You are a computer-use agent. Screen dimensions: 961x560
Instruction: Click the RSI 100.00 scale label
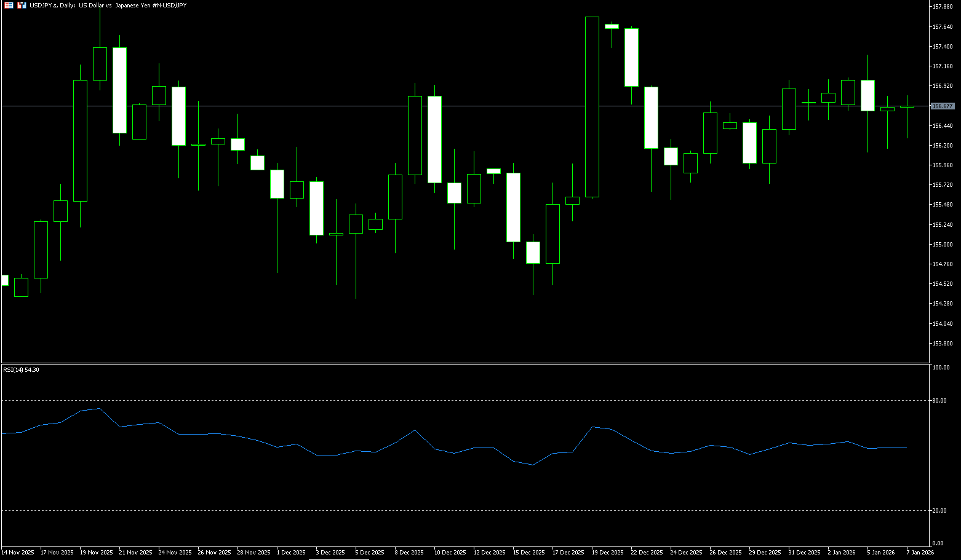[941, 368]
